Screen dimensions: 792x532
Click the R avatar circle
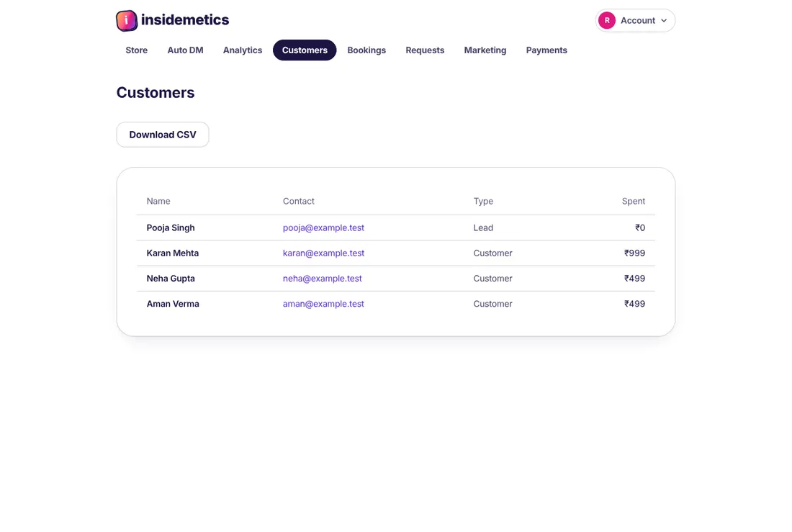click(x=607, y=21)
